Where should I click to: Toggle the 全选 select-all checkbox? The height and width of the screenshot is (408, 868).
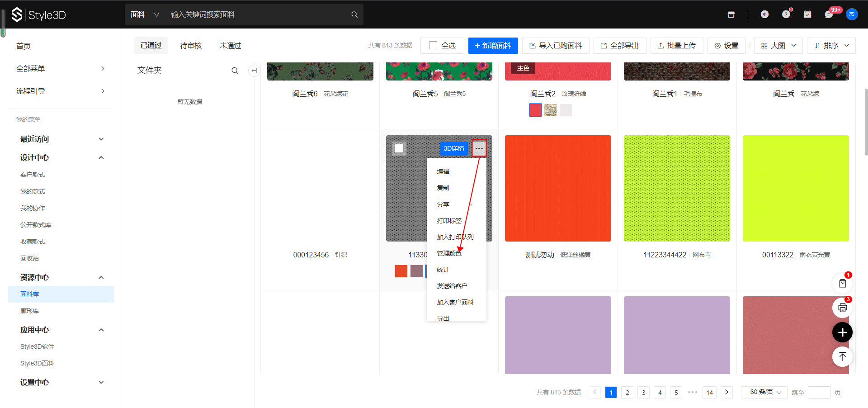click(433, 46)
